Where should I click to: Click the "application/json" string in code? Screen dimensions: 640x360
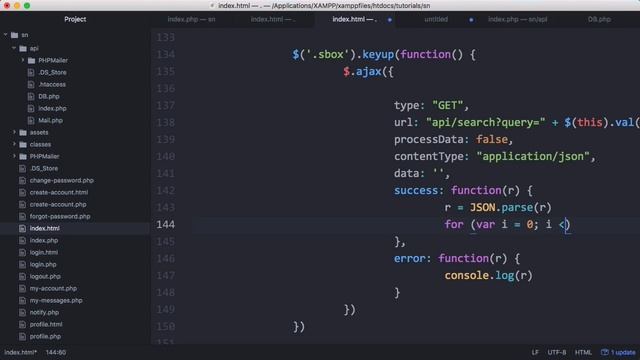533,156
